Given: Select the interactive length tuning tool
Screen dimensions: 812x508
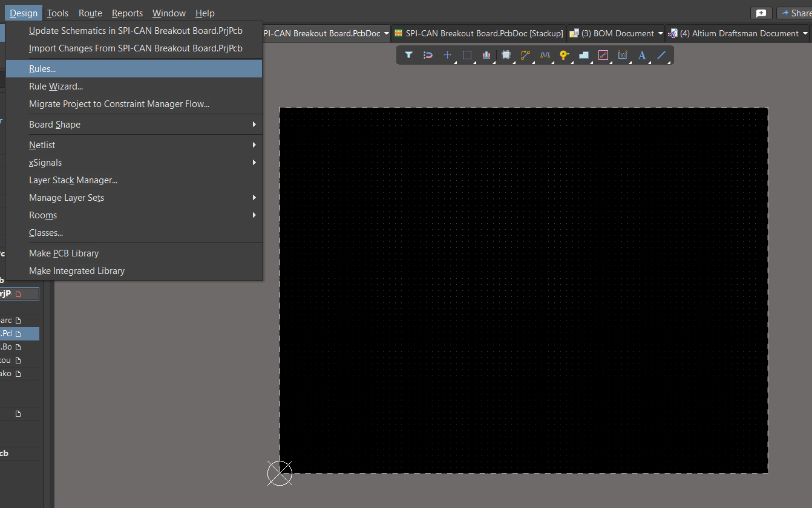Looking at the screenshot, I should click(545, 55).
